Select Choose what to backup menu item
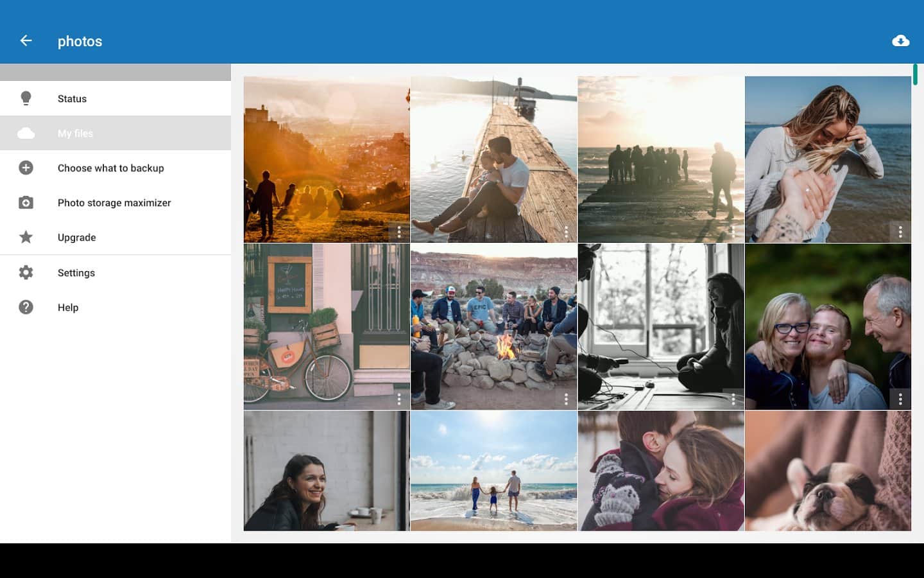This screenshot has height=578, width=924. 110,168
